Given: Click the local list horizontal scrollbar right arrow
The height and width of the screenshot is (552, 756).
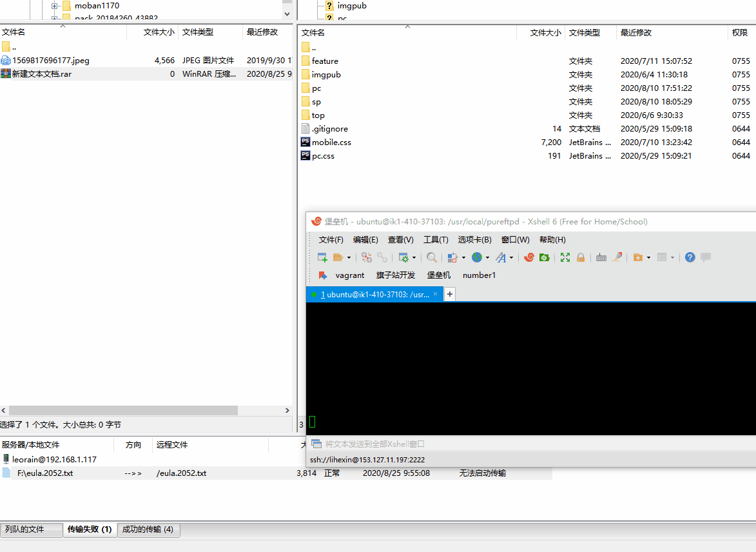Looking at the screenshot, I should coord(287,411).
